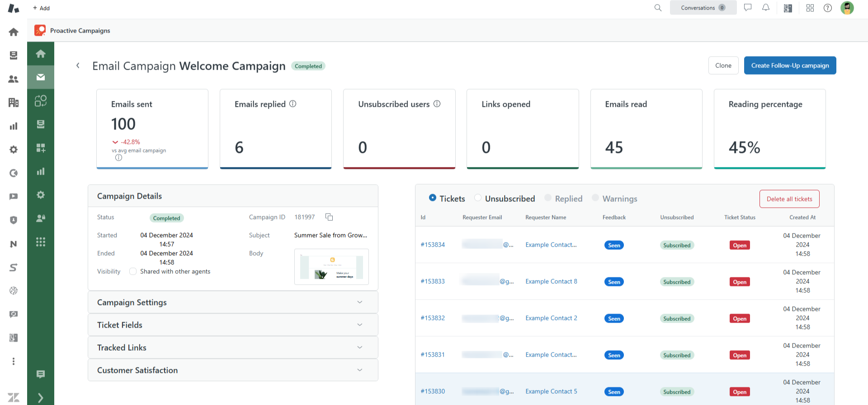Click the Clone button
Viewport: 868px width, 405px height.
click(x=723, y=66)
